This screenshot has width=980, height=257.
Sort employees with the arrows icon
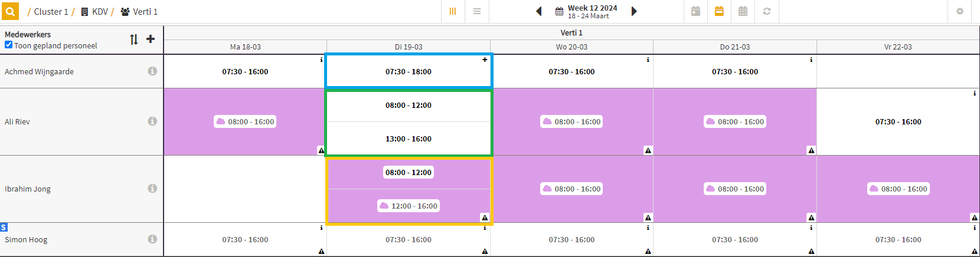[x=134, y=39]
